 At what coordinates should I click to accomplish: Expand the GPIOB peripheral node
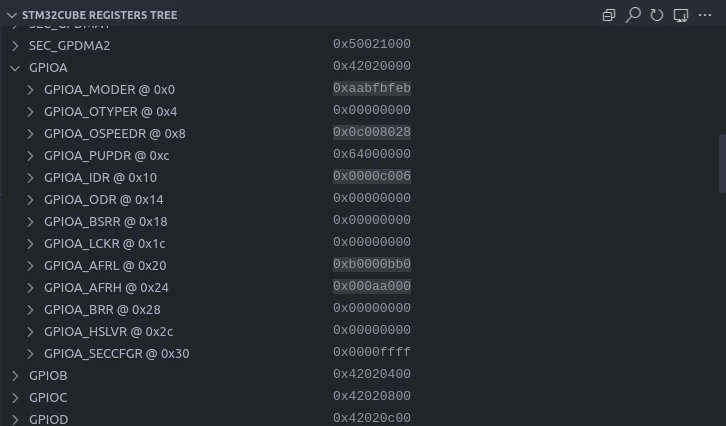click(x=15, y=376)
